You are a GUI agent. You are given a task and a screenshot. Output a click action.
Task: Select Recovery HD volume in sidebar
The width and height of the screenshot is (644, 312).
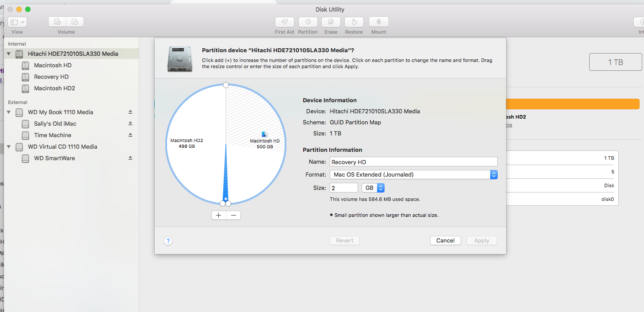[51, 77]
